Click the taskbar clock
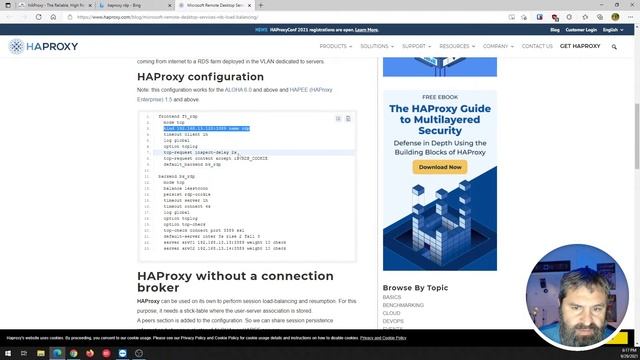Image resolution: width=640 pixels, height=360 pixels. click(x=629, y=353)
